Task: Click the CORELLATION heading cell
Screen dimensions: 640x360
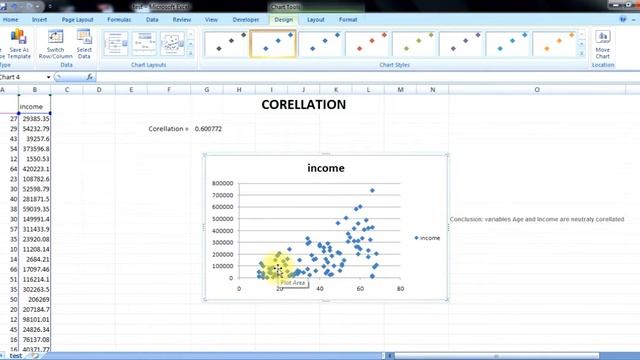Action: pos(303,105)
